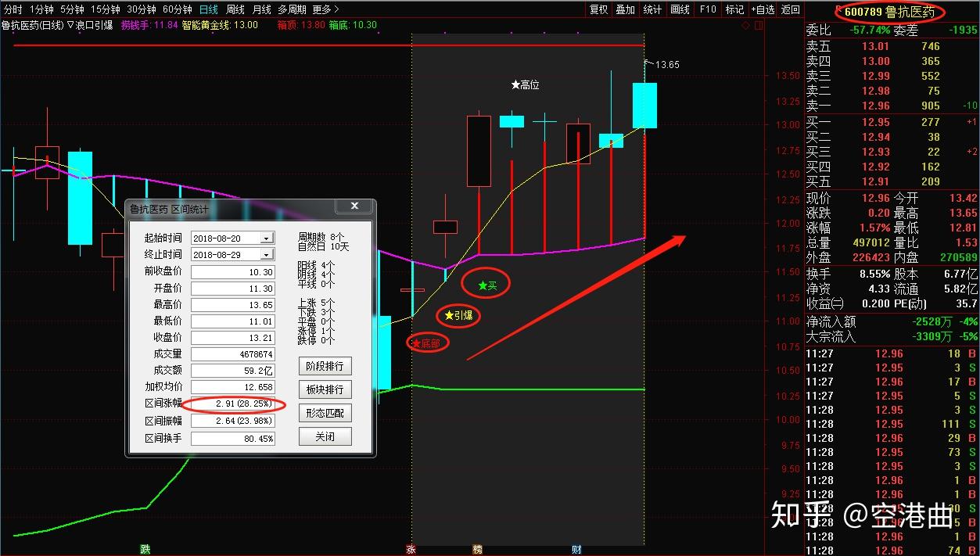Click the 买五 12.91 order row
The image size is (980, 556).
(x=892, y=181)
